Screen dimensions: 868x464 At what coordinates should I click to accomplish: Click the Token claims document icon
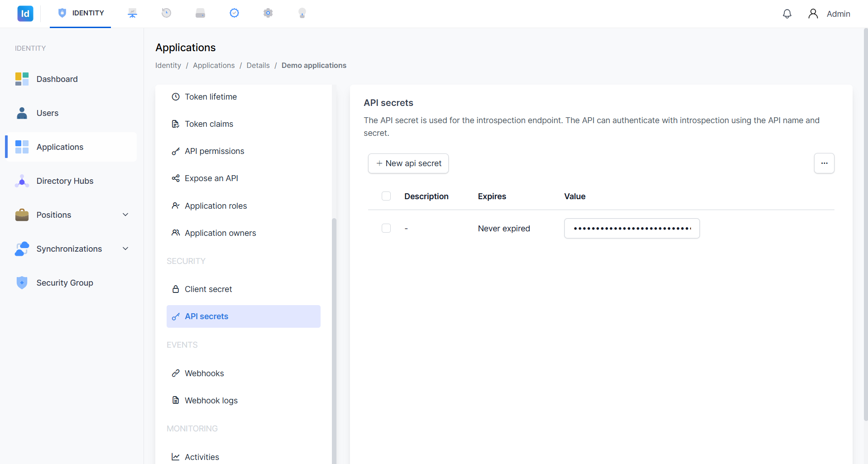point(176,124)
